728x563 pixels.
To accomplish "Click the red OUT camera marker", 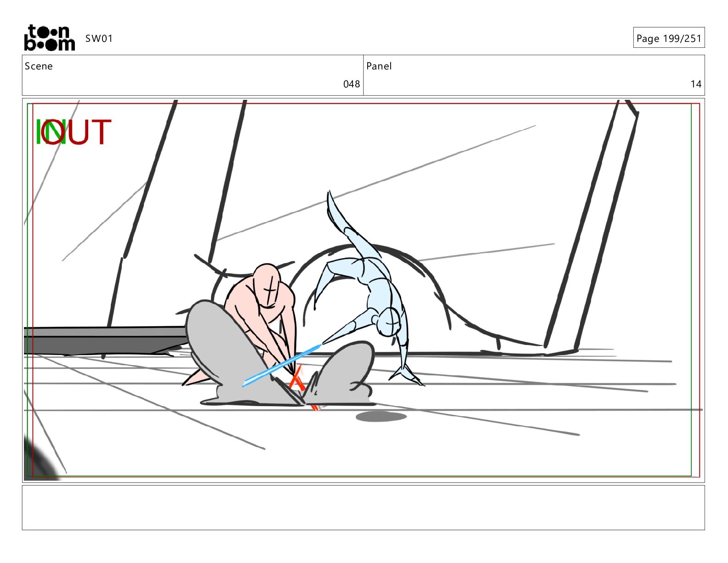I will tap(76, 132).
